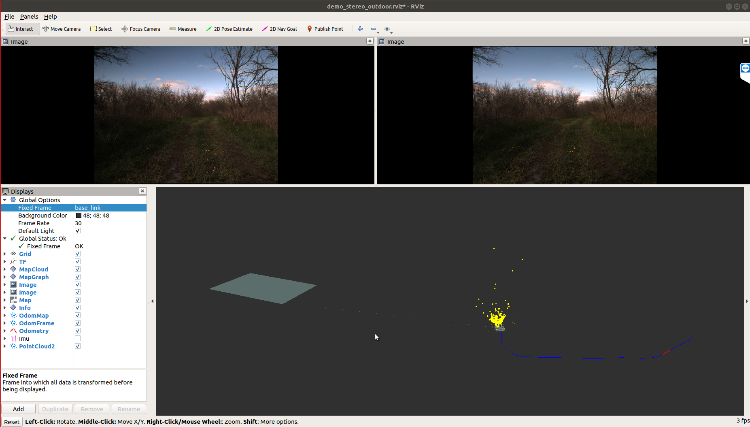Toggle the Grid display checkbox

78,254
